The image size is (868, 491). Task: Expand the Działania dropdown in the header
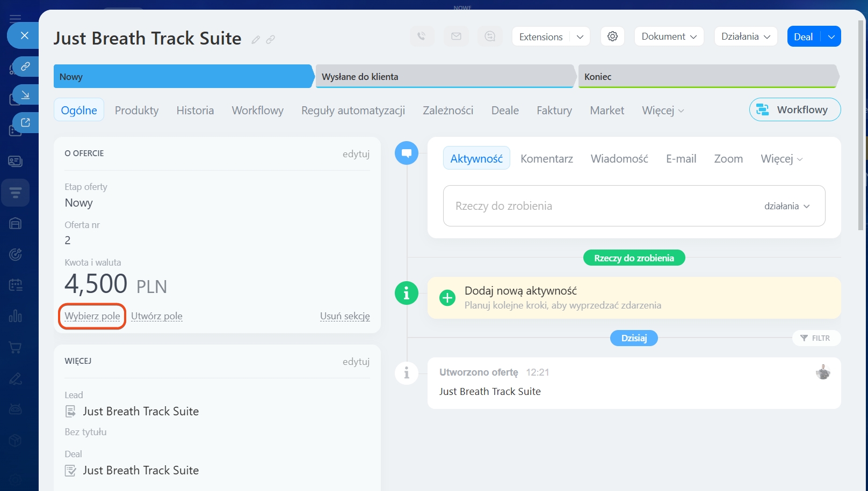(x=746, y=36)
